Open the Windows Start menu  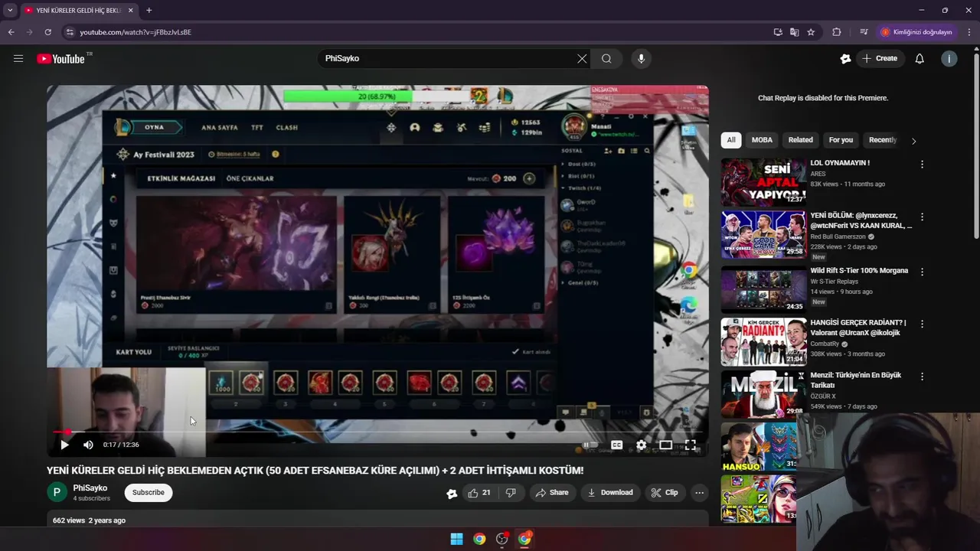pyautogui.click(x=456, y=539)
